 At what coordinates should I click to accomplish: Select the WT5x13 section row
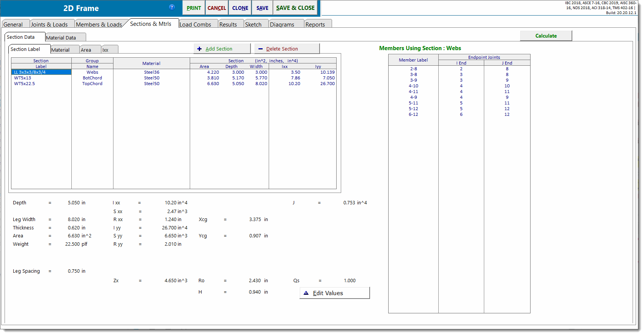click(23, 78)
